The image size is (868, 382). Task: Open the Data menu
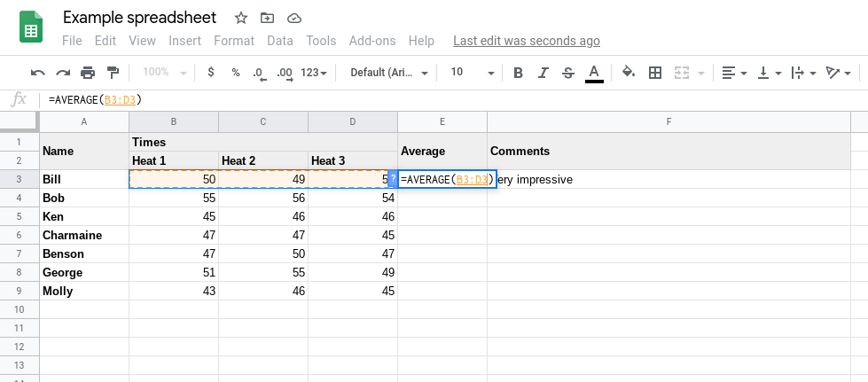(x=280, y=41)
